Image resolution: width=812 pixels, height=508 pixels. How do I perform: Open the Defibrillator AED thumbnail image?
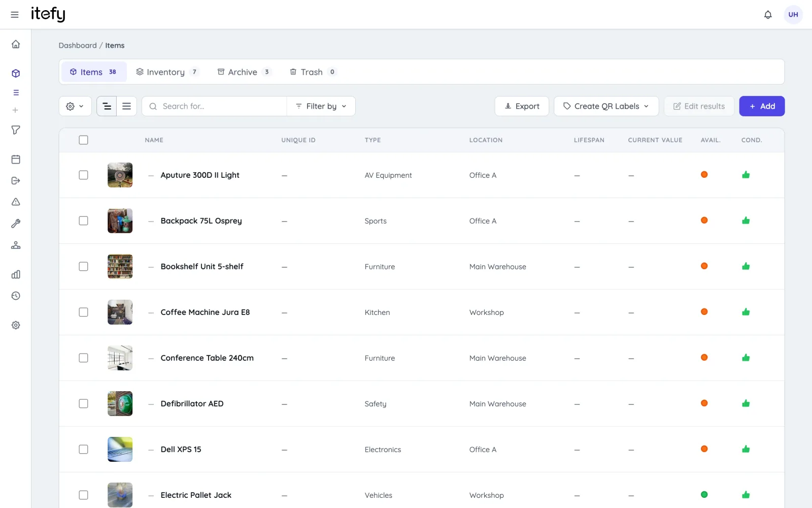120,403
